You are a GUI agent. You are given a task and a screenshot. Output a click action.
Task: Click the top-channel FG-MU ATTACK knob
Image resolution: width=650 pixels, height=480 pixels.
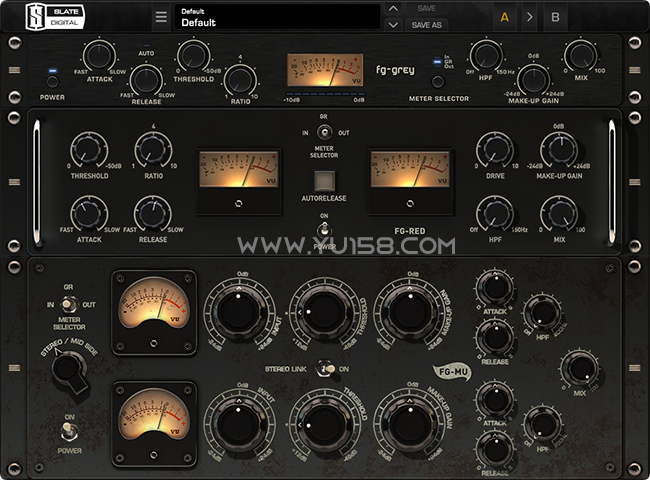click(x=495, y=289)
